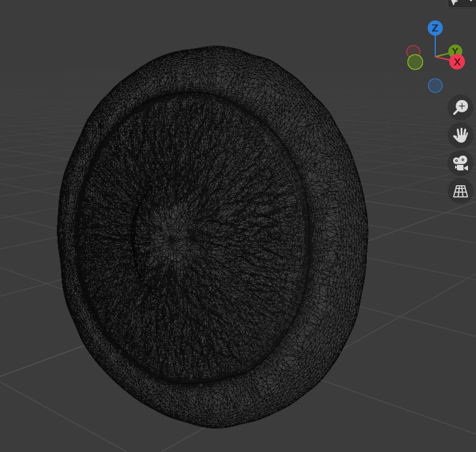Click the pan view hand icon
Viewport: 476px width, 452px height.
460,135
